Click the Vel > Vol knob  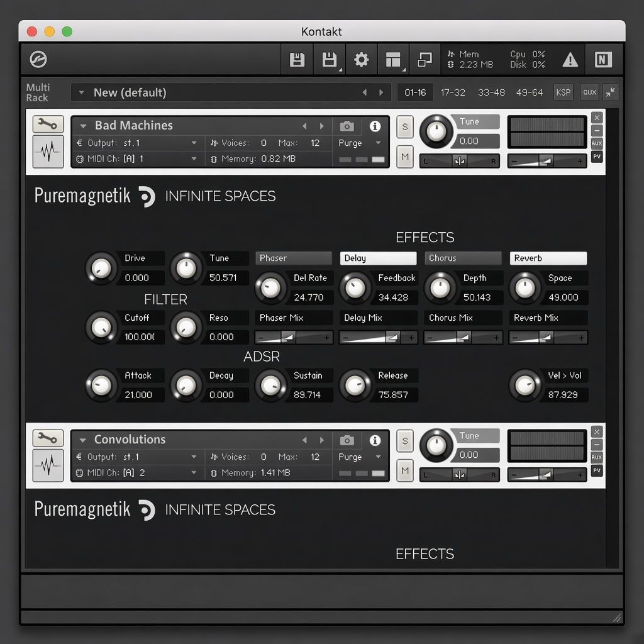tap(525, 386)
